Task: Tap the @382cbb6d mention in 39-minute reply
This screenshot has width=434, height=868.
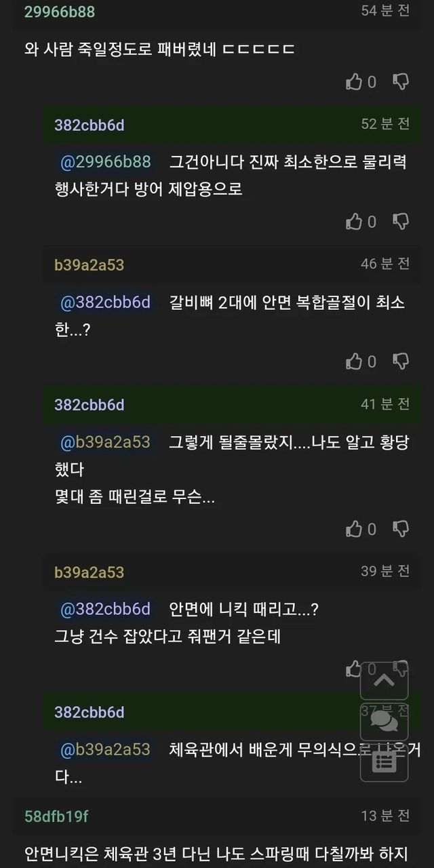Action: tap(105, 610)
